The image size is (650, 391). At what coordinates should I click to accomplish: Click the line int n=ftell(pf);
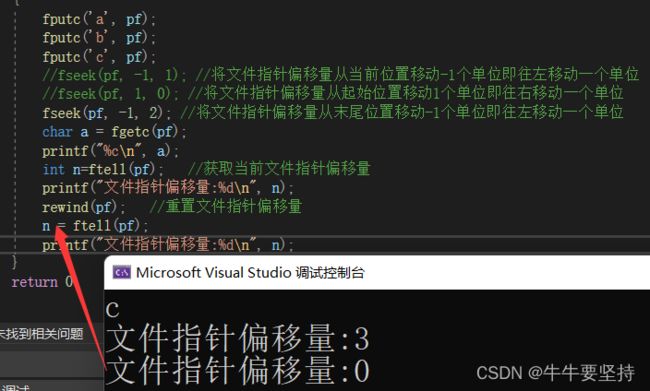coord(103,170)
